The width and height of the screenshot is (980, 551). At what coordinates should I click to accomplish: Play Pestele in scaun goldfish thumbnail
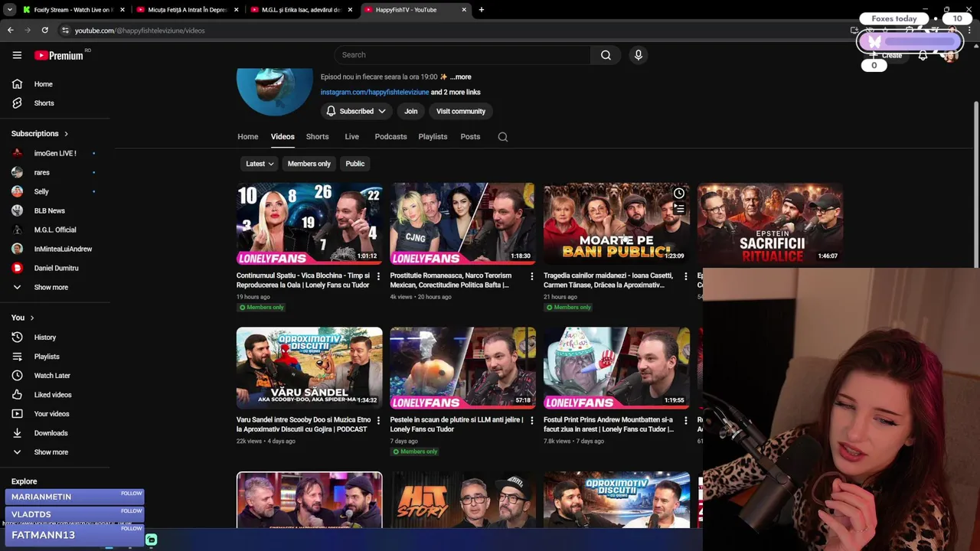pos(463,368)
